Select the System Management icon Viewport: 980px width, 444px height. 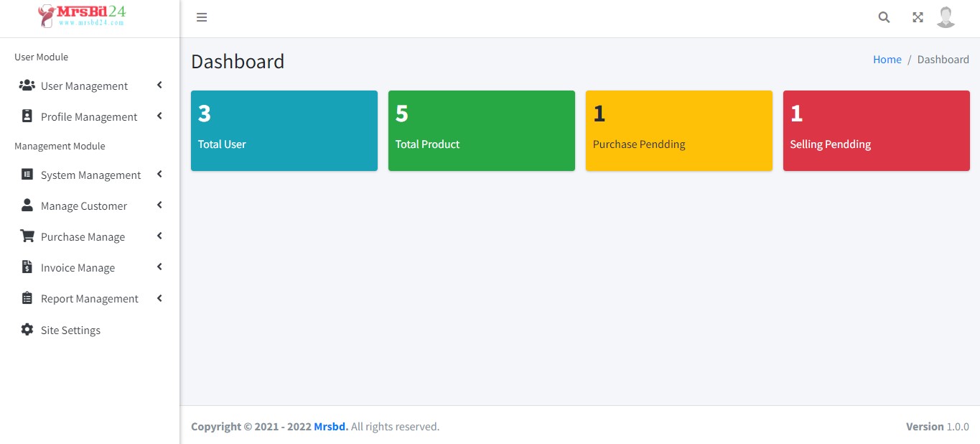[x=27, y=174]
